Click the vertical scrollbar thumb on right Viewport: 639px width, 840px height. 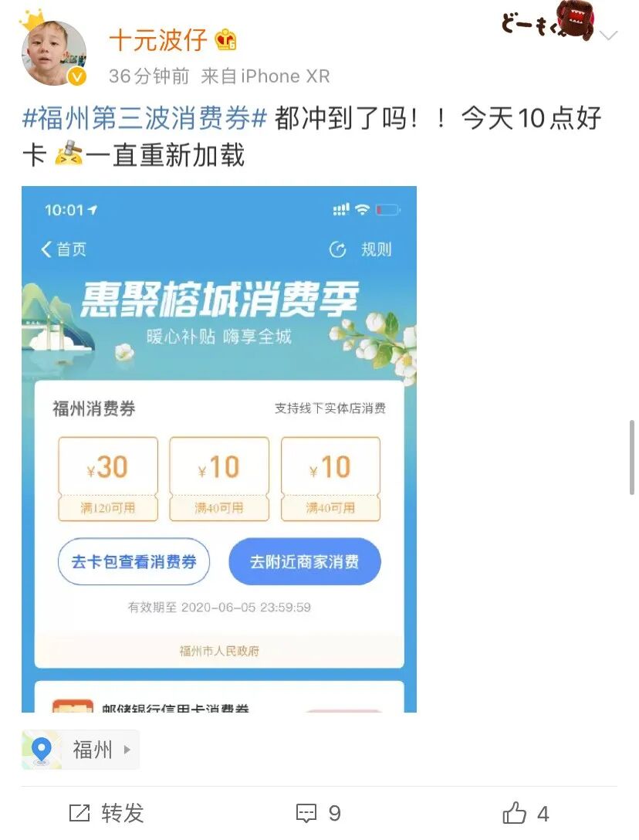click(x=632, y=458)
